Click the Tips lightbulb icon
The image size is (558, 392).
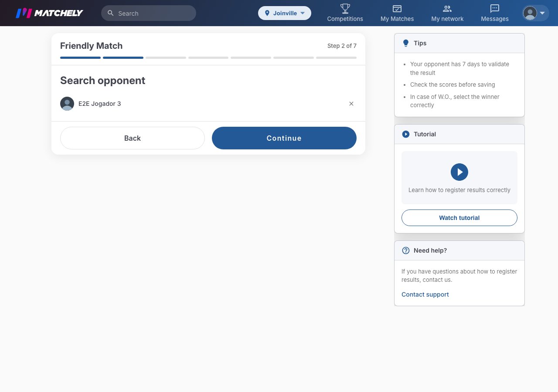pos(406,43)
